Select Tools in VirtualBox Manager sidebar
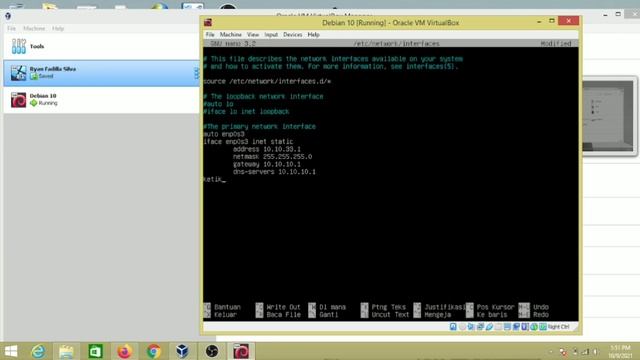Screen dimensions: 640x360 [102, 46]
